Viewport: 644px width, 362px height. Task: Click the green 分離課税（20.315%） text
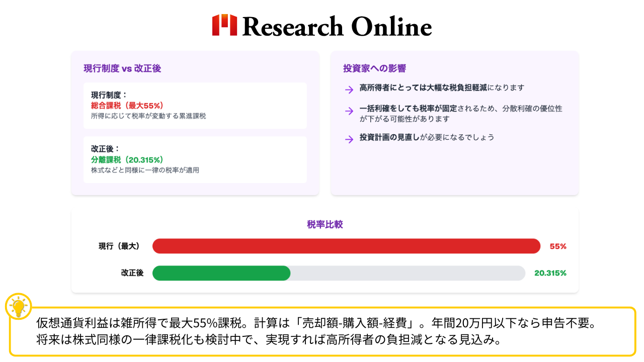pyautogui.click(x=127, y=159)
